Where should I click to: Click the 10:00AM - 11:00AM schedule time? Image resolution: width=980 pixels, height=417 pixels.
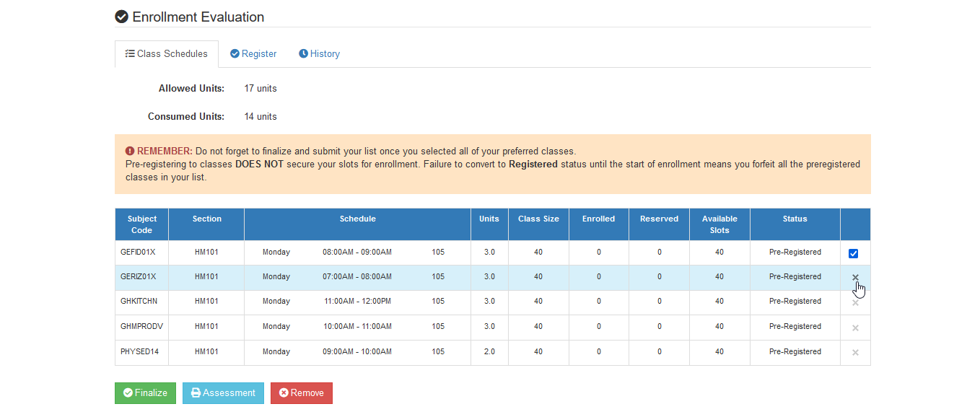357,327
